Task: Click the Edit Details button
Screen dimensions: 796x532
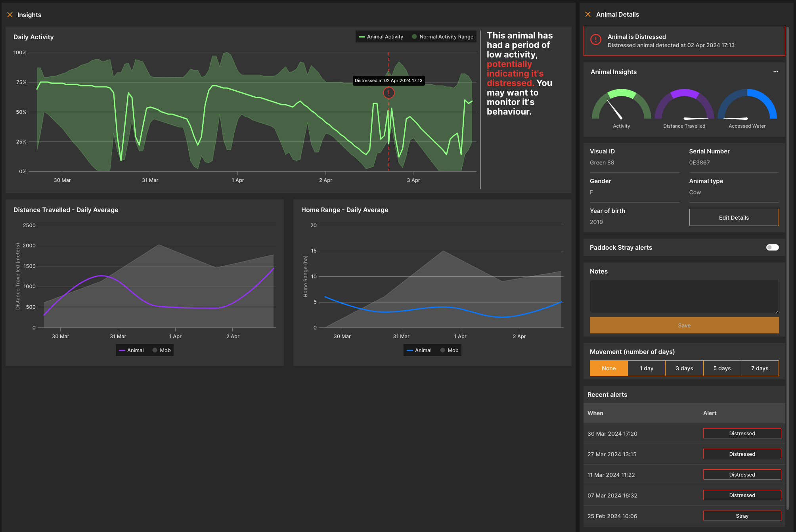Action: [x=734, y=218]
